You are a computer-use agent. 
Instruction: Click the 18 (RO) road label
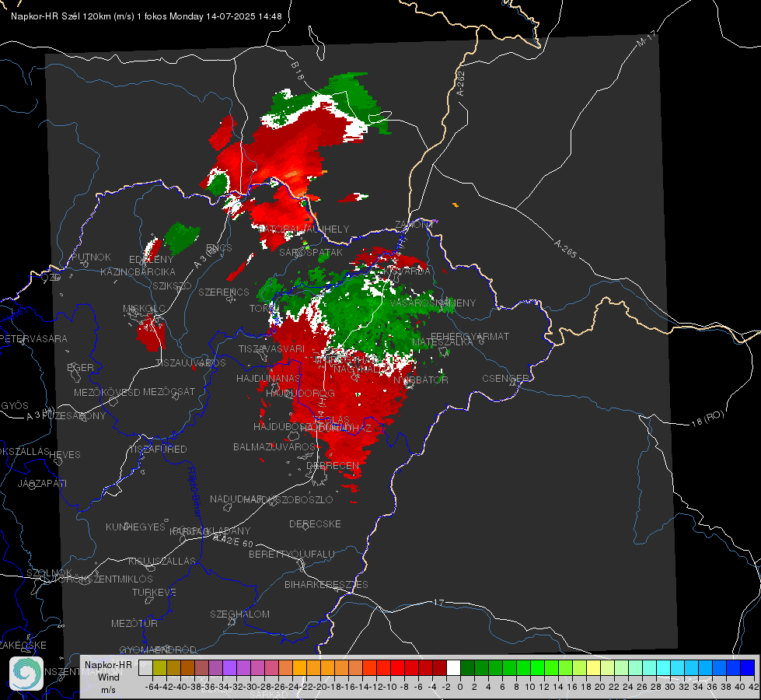(707, 418)
